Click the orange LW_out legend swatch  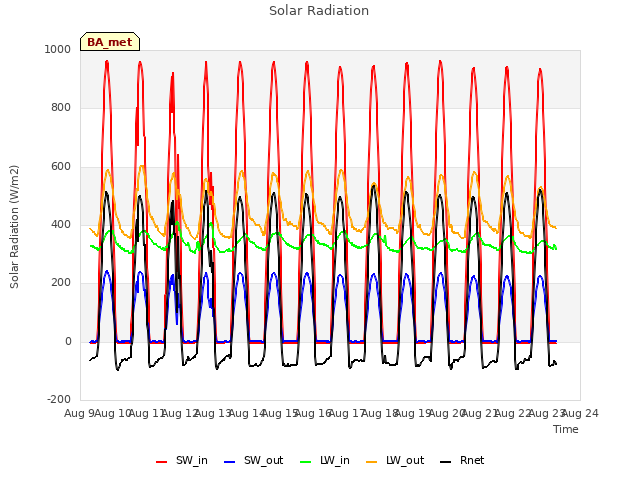tap(372, 462)
